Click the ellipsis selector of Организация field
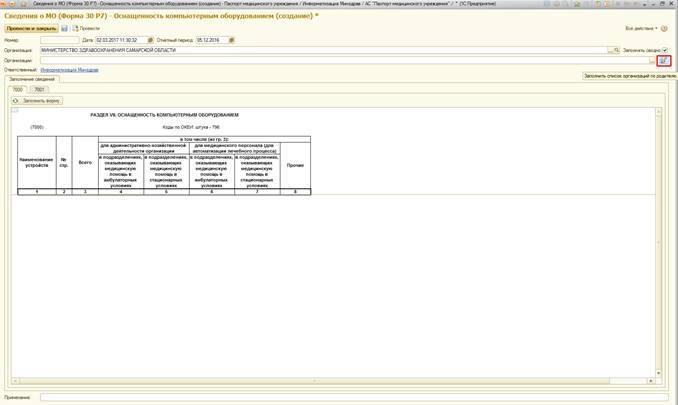678x405 pixels. pos(608,50)
